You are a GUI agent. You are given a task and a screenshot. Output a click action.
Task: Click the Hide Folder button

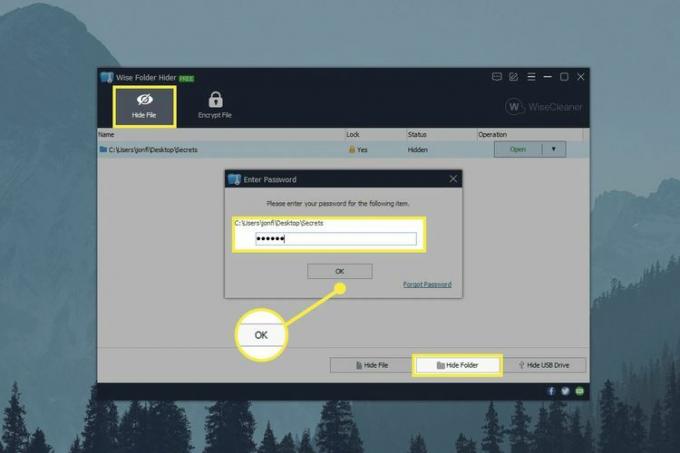click(x=458, y=365)
